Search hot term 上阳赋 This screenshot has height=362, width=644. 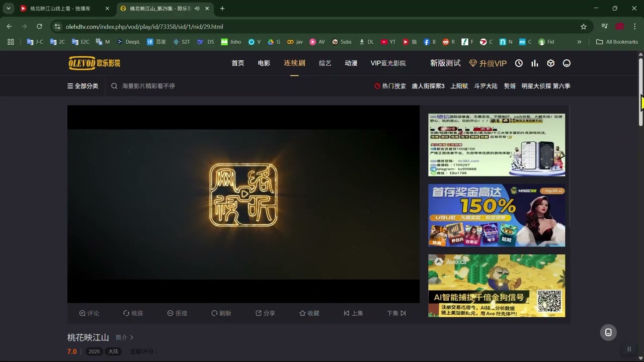point(459,86)
